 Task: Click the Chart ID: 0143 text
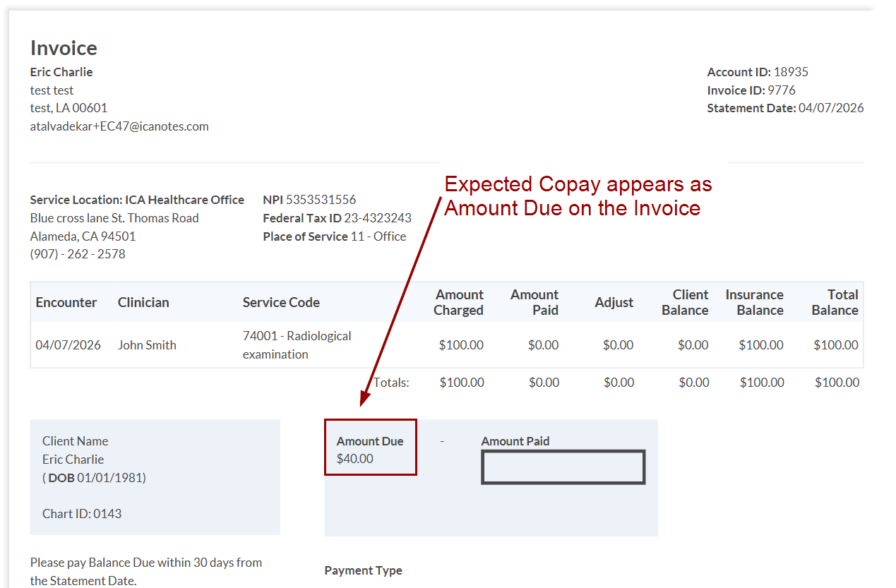tap(82, 514)
